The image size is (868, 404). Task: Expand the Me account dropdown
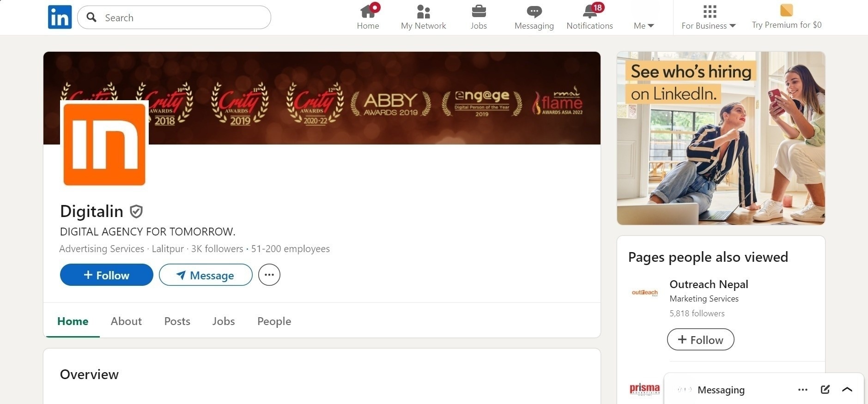click(x=643, y=26)
